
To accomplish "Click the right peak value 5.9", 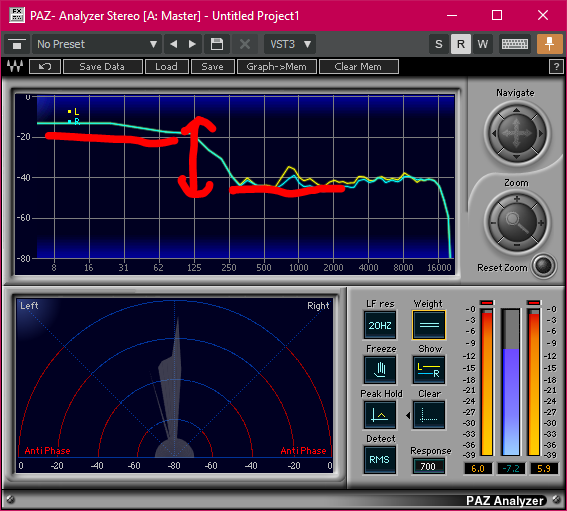I will (x=543, y=468).
